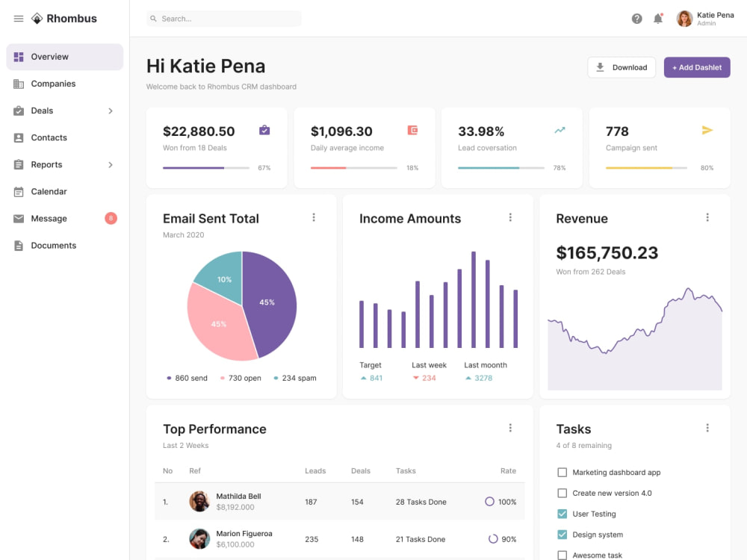Click the red Message count badge
747x560 pixels.
pos(111,218)
